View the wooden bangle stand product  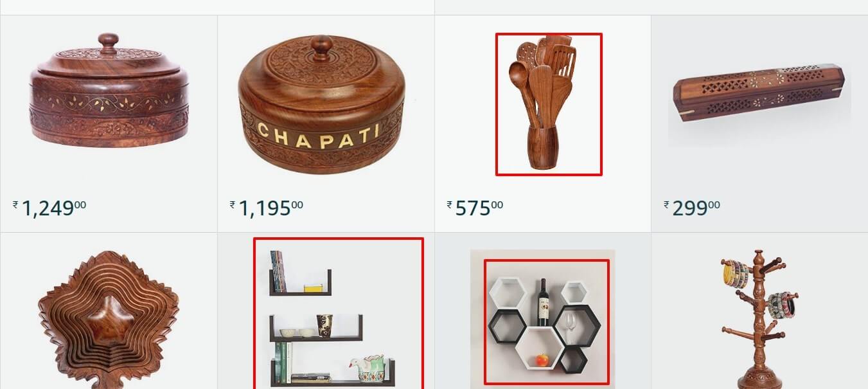click(x=759, y=320)
